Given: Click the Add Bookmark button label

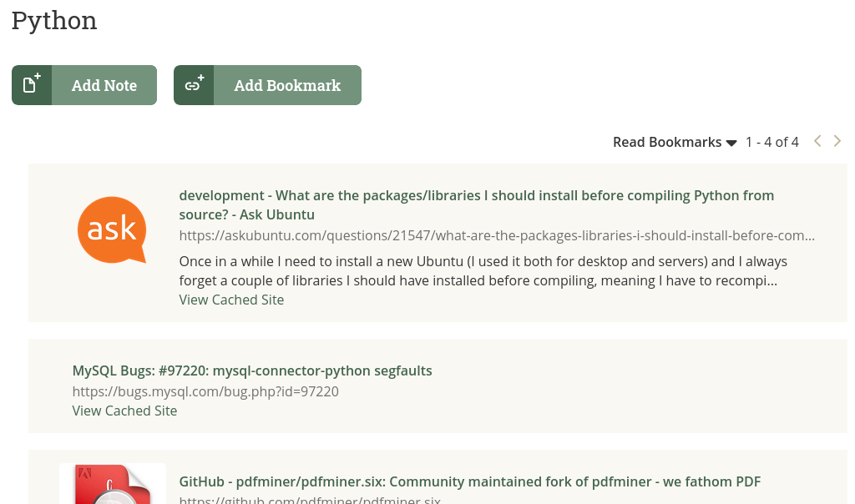Looking at the screenshot, I should [287, 86].
